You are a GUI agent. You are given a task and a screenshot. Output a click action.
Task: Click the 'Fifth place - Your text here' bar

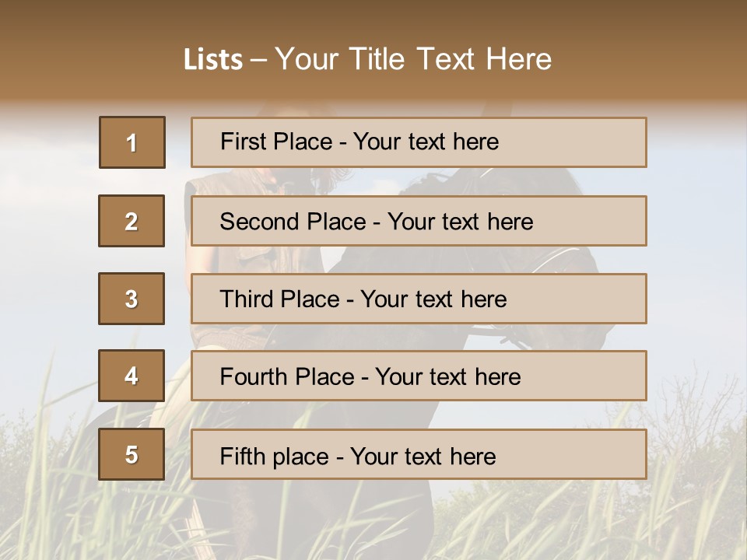(x=419, y=453)
